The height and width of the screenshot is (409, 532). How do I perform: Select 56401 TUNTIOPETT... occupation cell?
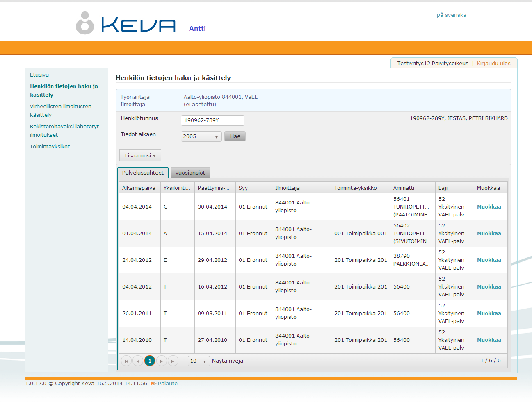click(x=413, y=207)
